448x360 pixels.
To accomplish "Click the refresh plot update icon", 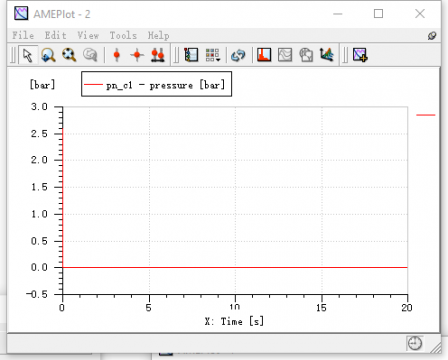I will click(238, 55).
